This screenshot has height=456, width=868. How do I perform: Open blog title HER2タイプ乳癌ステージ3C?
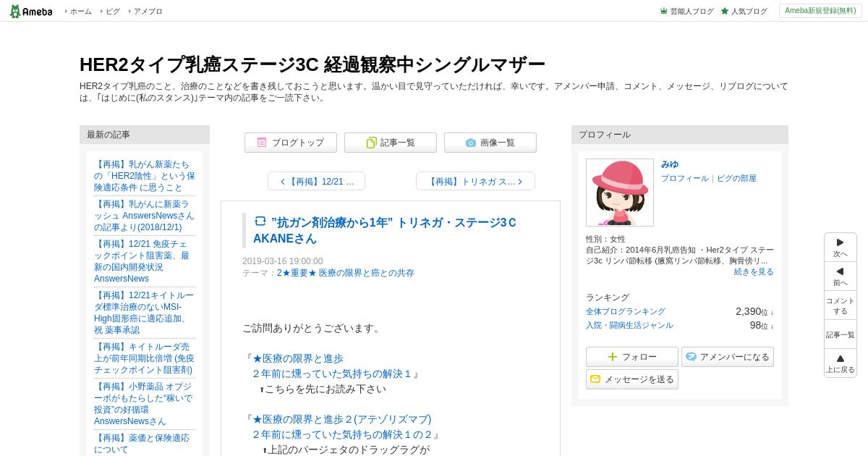coord(312,64)
